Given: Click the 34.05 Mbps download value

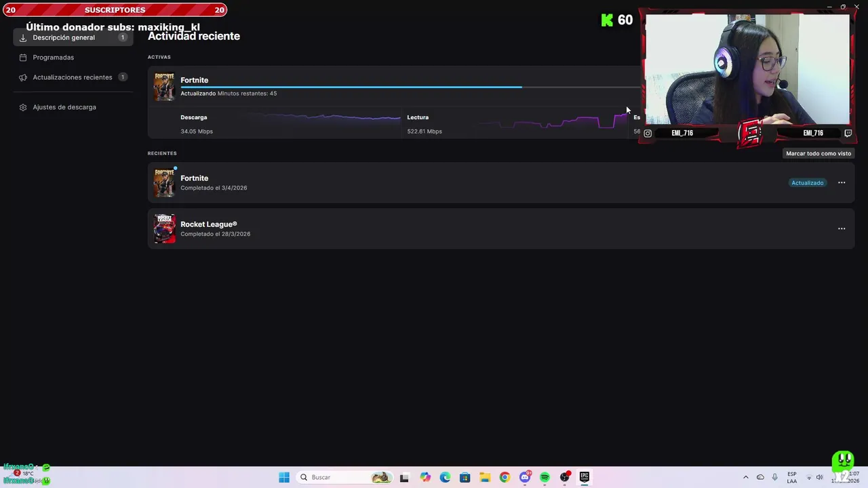Looking at the screenshot, I should pos(197,131).
